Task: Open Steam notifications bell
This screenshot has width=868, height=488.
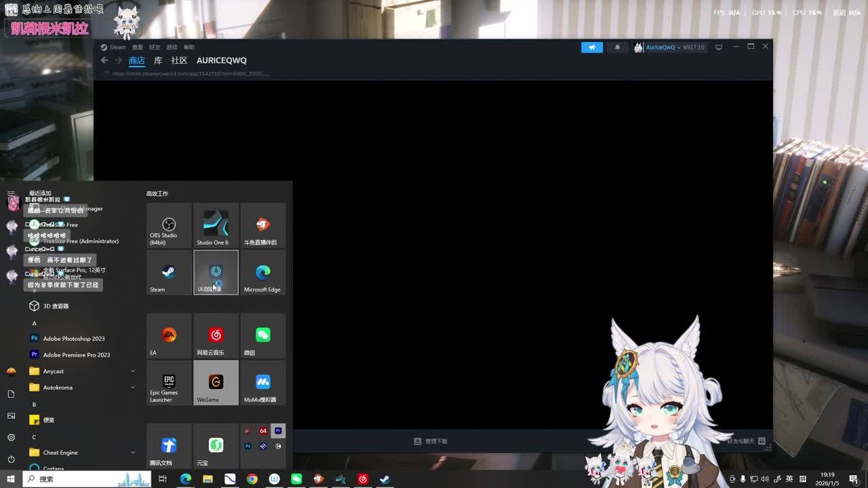Action: (x=617, y=47)
